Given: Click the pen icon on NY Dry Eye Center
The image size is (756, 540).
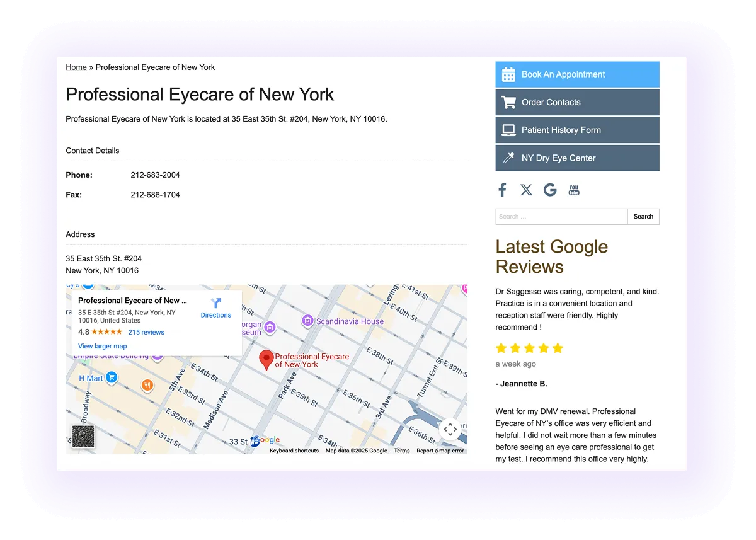Looking at the screenshot, I should click(509, 158).
